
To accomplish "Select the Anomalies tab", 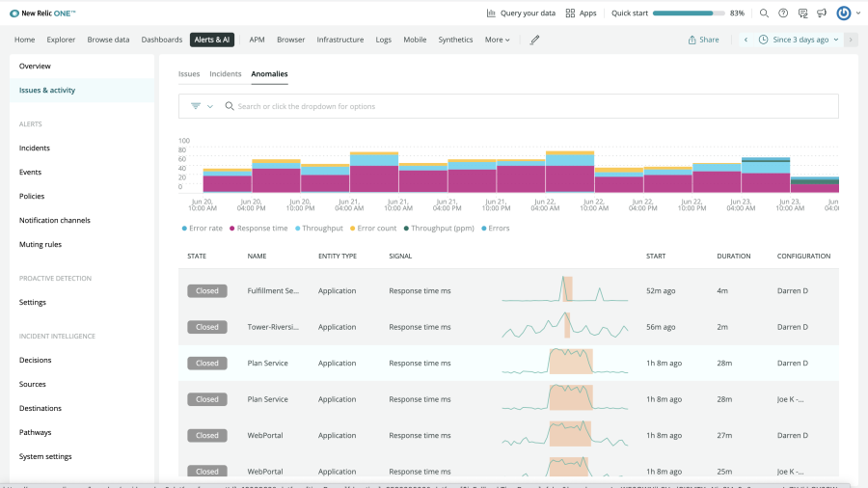I will click(x=270, y=73).
